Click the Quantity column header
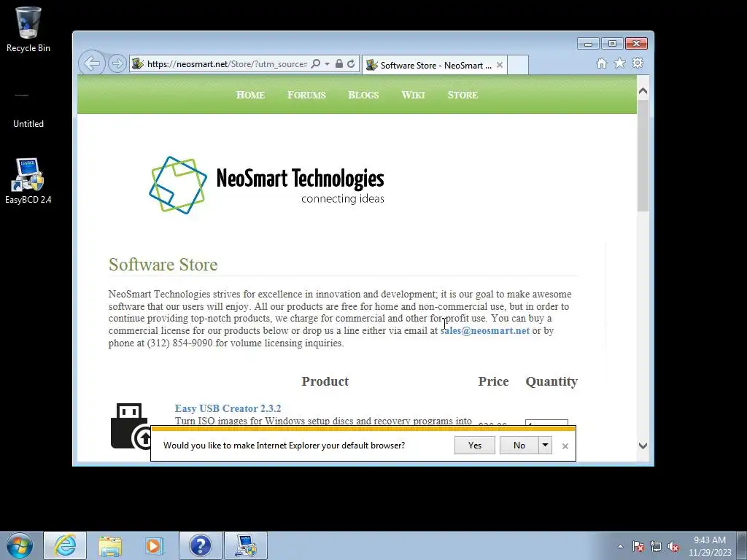 [x=551, y=381]
